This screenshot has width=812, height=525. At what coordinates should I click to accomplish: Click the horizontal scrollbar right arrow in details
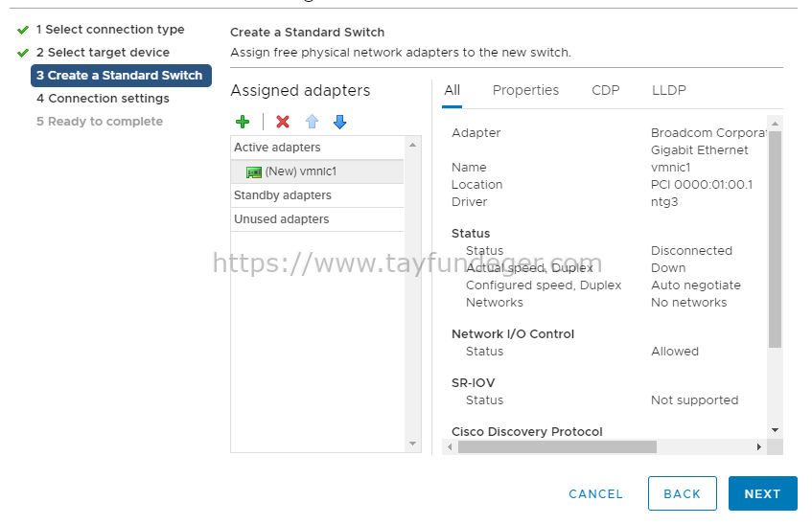[x=758, y=446]
